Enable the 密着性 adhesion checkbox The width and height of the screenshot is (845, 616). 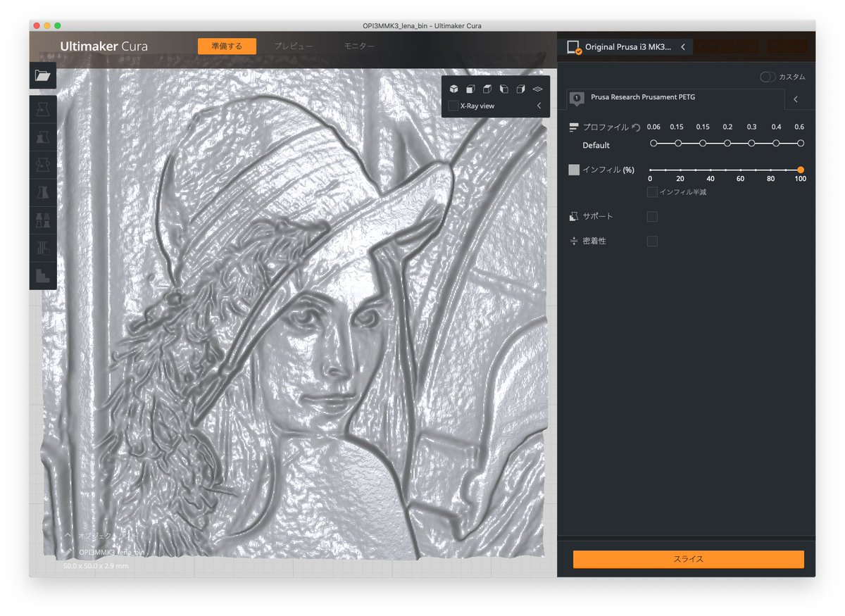652,241
